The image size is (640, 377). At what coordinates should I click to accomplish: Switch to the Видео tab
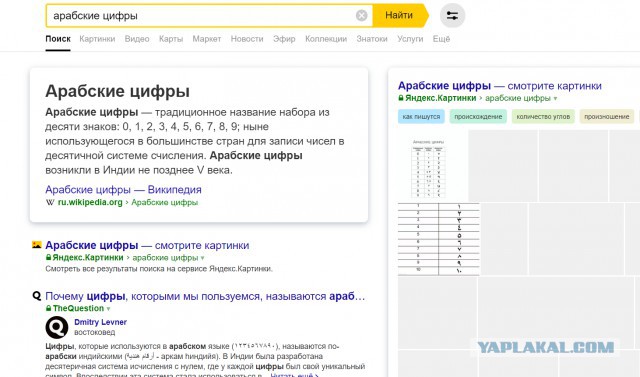click(137, 39)
